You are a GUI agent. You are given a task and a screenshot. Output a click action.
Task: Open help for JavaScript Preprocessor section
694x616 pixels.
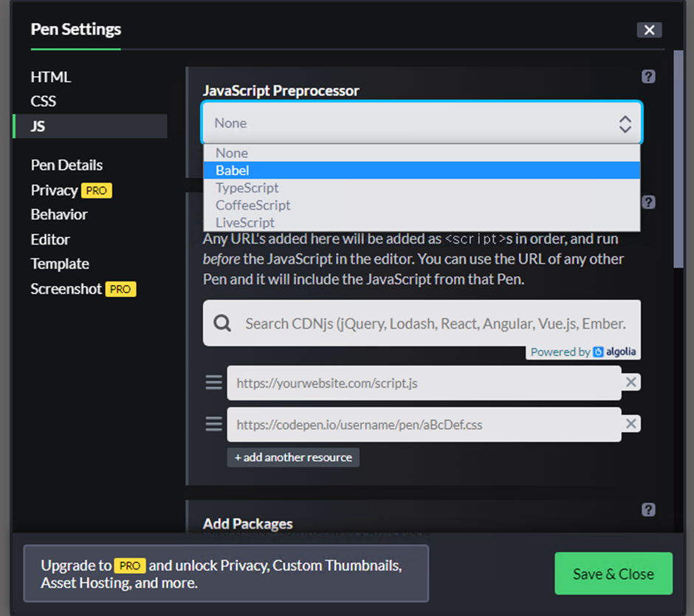(648, 77)
